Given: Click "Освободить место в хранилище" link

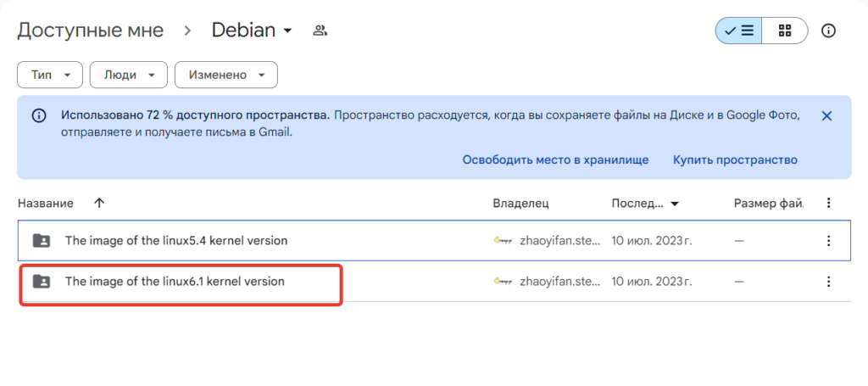Looking at the screenshot, I should click(555, 160).
